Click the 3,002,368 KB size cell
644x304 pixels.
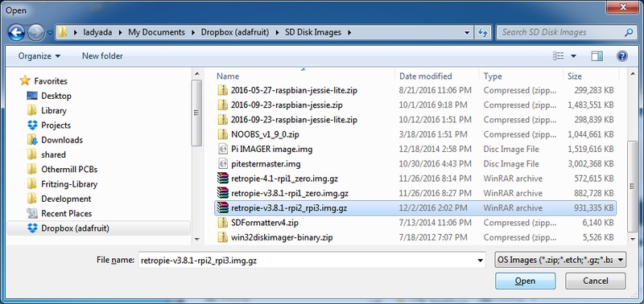(x=591, y=164)
